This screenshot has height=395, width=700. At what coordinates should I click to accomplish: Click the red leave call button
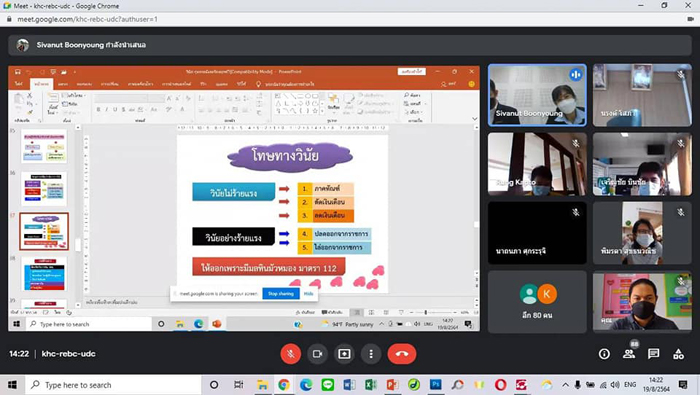[402, 354]
